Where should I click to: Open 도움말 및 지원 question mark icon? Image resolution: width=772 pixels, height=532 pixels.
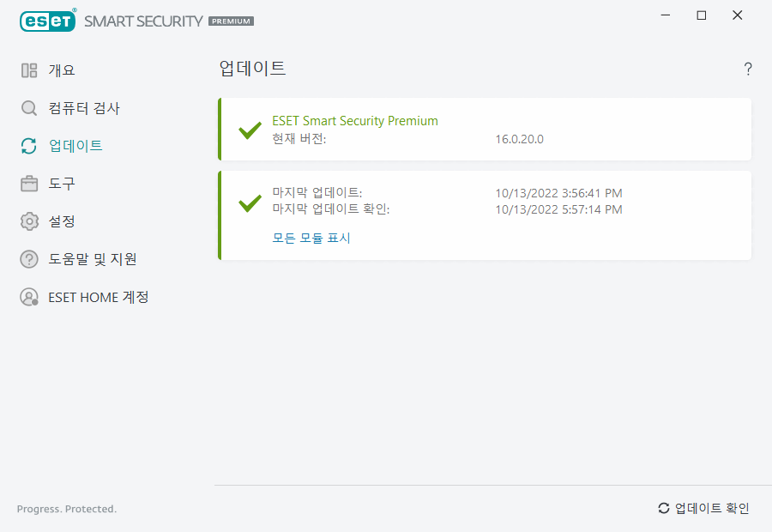(x=28, y=259)
